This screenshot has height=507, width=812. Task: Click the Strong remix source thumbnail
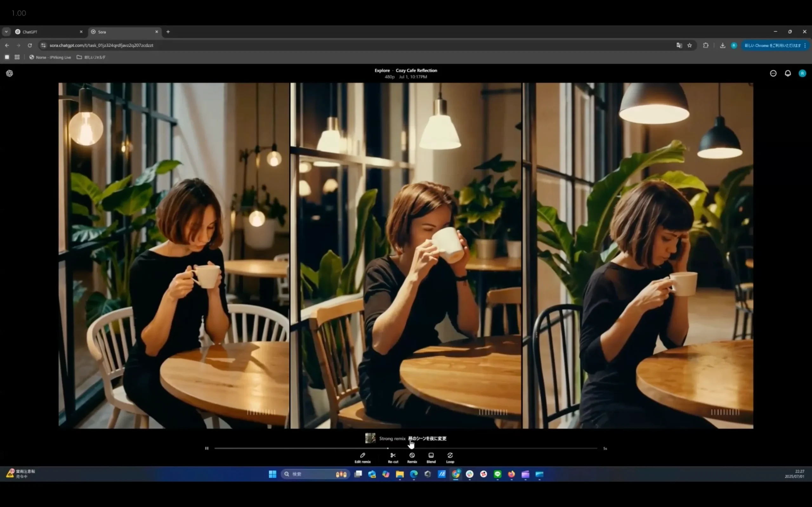370,438
